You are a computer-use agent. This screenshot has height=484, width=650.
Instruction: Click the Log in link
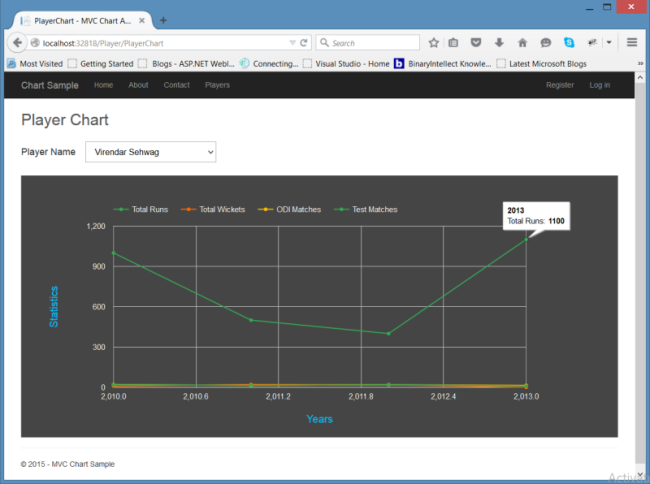[x=599, y=85]
